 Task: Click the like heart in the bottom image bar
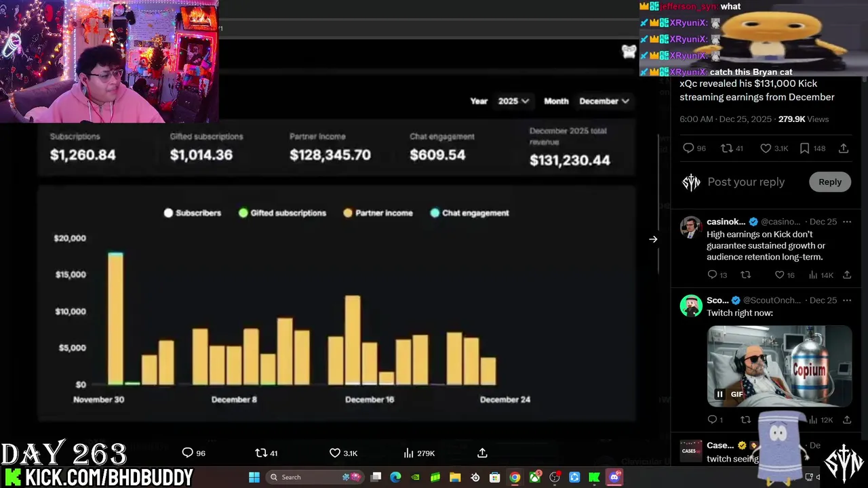(x=335, y=453)
